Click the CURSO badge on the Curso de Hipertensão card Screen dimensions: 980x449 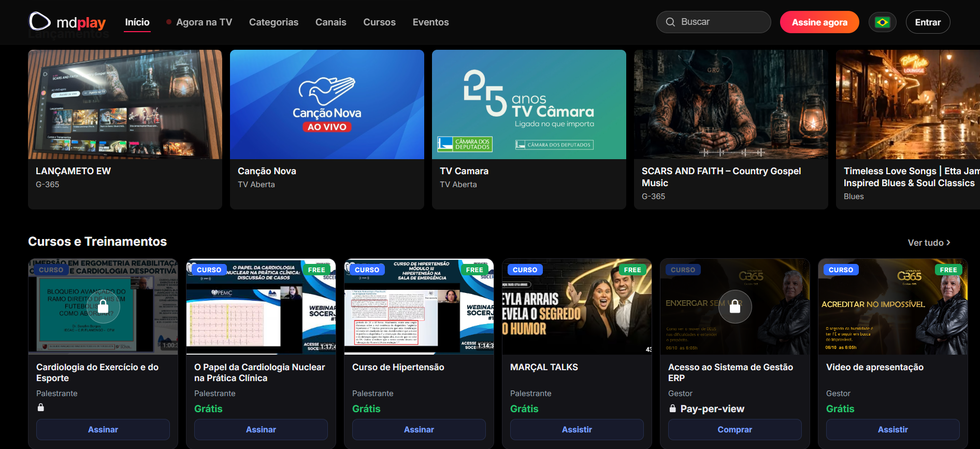point(367,270)
